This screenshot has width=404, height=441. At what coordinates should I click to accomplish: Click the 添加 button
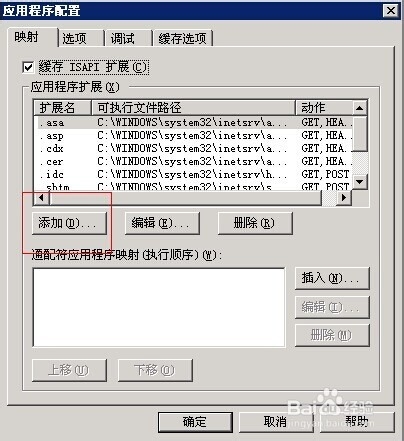[69, 223]
